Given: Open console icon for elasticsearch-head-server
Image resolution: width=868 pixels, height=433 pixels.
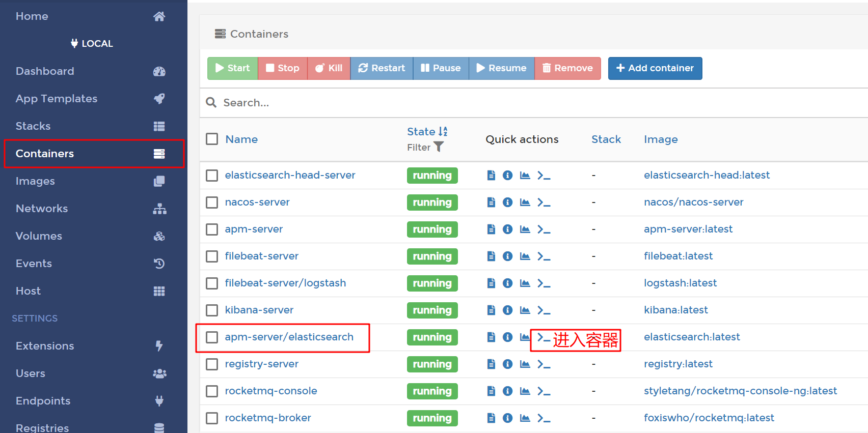Looking at the screenshot, I should coord(544,176).
